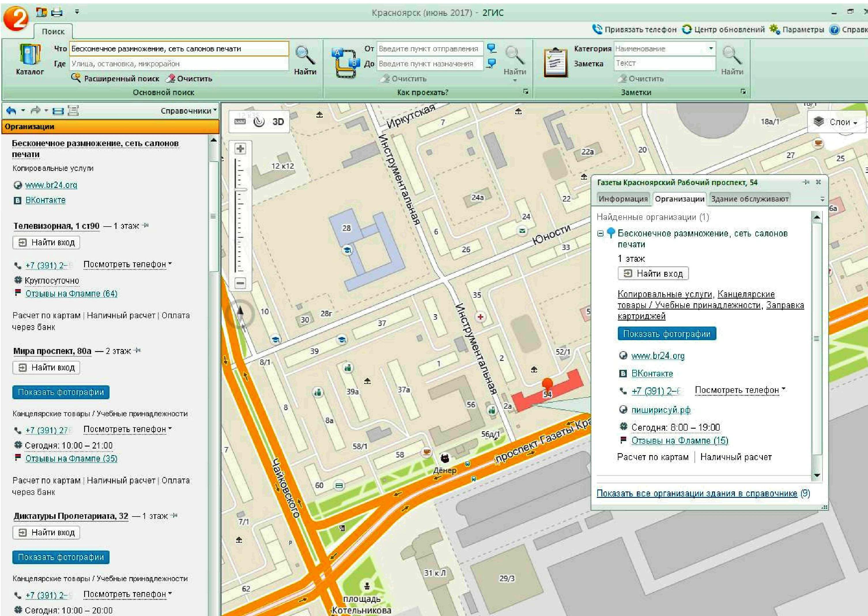Click the left results panel scrollbar
This screenshot has height=616, width=868.
coord(214,216)
